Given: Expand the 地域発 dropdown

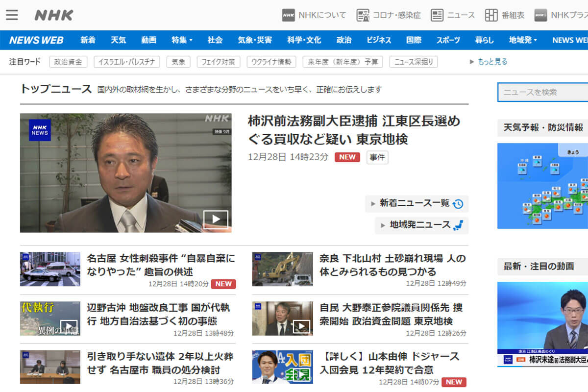Looking at the screenshot, I should pyautogui.click(x=522, y=40).
